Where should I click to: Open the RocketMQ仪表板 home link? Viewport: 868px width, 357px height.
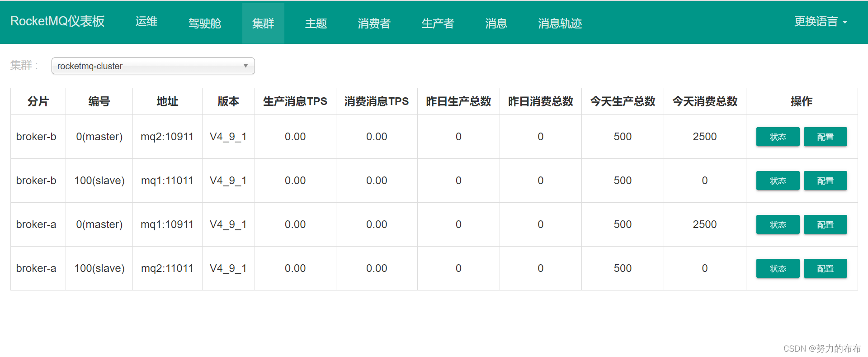click(x=57, y=21)
